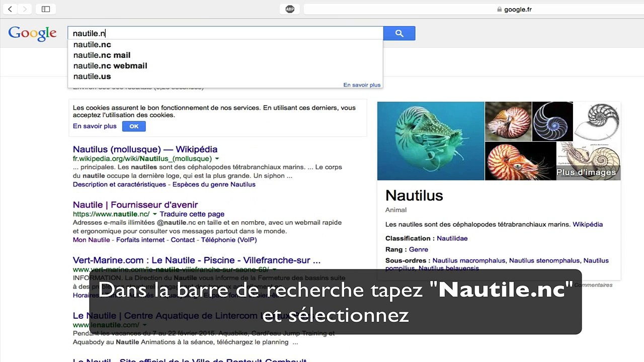Open the black-and-white nautilus drawing thumbnail
This screenshot has height=362, width=644.
tap(597, 121)
